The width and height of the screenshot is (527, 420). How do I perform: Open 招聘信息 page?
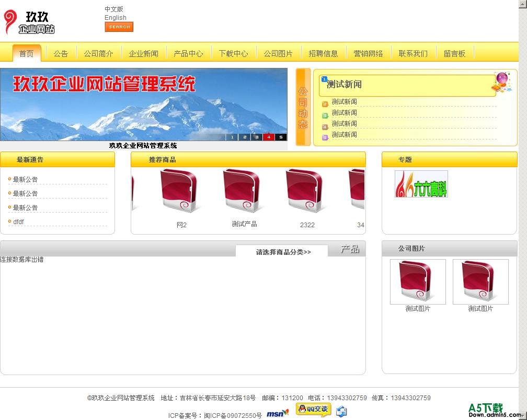coord(323,53)
